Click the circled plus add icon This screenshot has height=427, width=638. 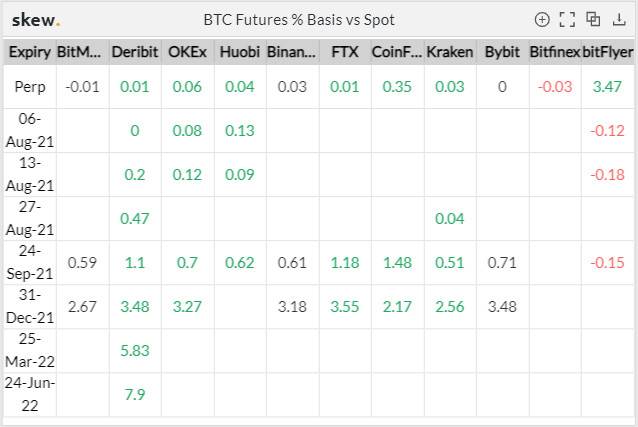pos(542,20)
